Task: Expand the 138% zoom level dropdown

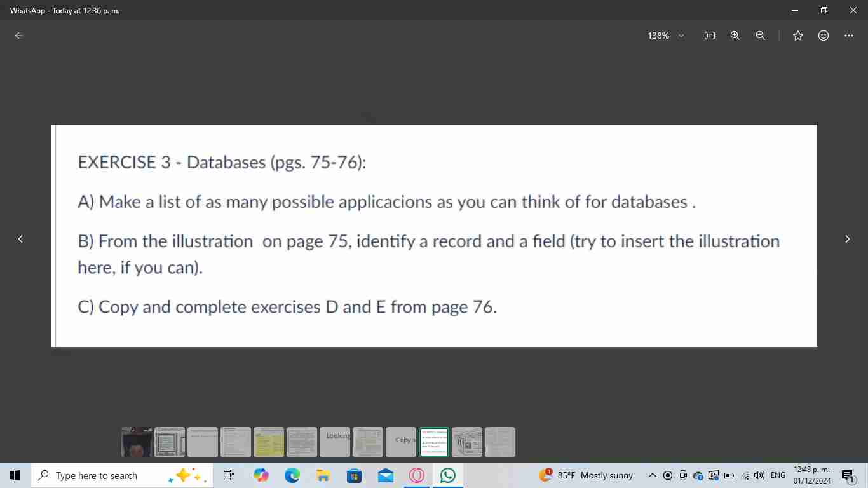Action: [x=665, y=36]
